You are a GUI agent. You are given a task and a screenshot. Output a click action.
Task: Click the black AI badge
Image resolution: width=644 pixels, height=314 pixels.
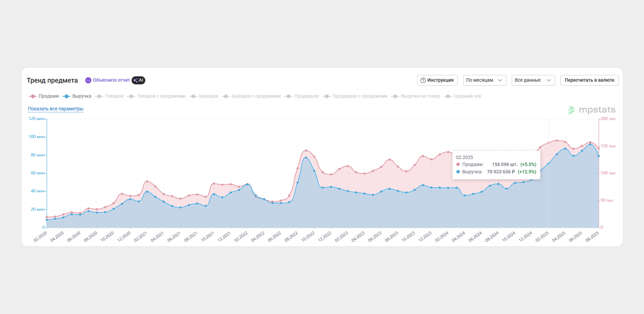(x=138, y=80)
